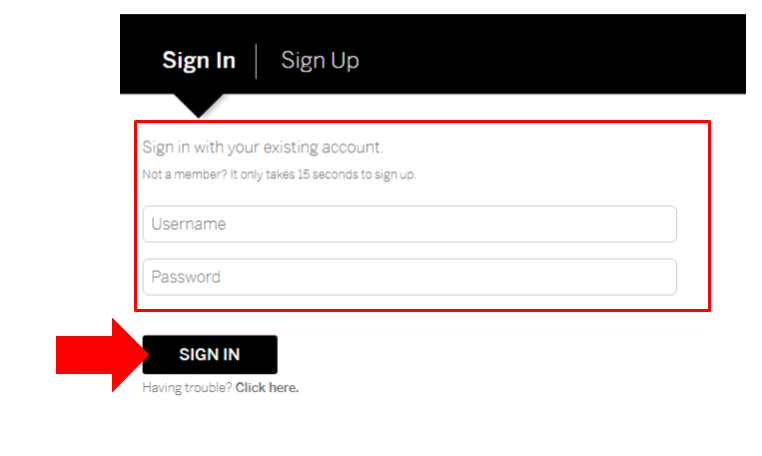Image resolution: width=762 pixels, height=456 pixels.
Task: Click the word "Up" in Sign Up tab
Action: (x=343, y=61)
